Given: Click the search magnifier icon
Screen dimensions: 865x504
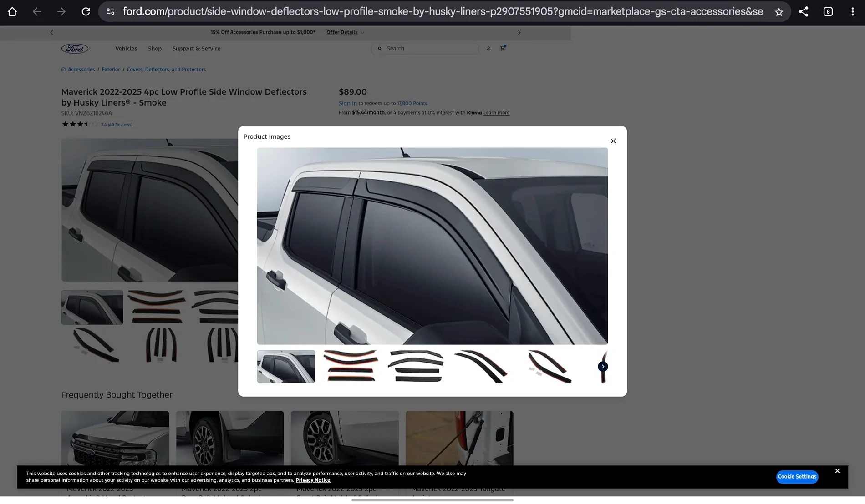Looking at the screenshot, I should [x=380, y=49].
